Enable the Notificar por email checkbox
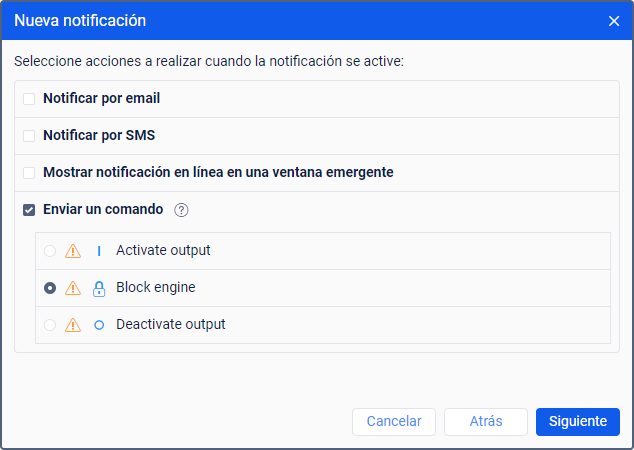Image resolution: width=634 pixels, height=450 pixels. [29, 99]
